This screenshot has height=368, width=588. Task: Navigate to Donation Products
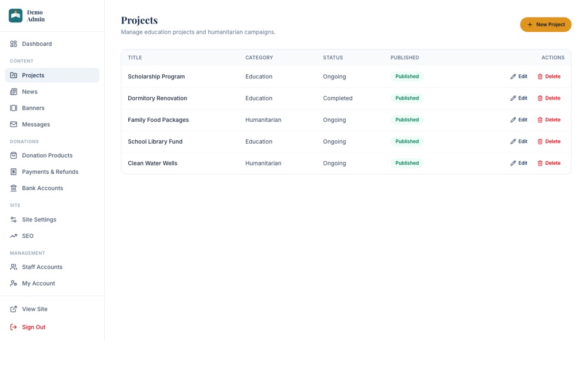click(52, 155)
